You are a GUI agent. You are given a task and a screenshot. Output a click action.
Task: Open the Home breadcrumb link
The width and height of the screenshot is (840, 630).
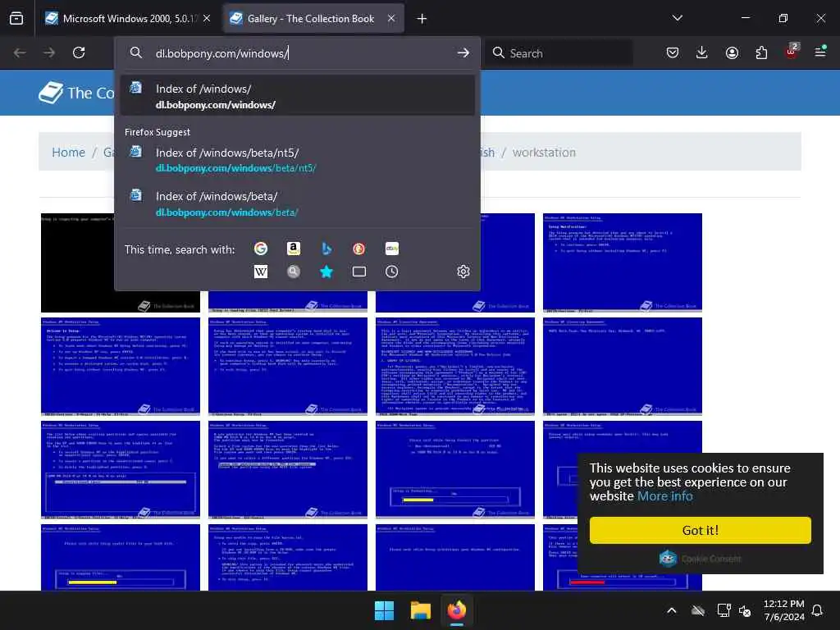pyautogui.click(x=68, y=153)
